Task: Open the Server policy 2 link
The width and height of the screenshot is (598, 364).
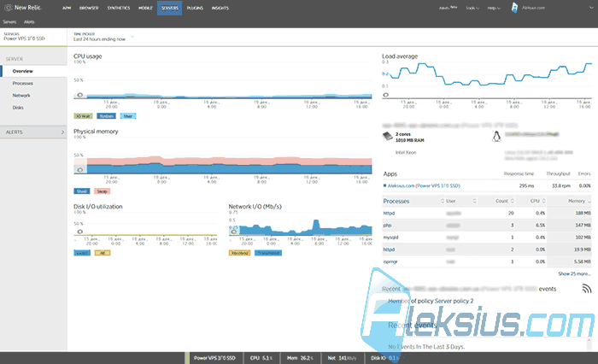Action: pyautogui.click(x=454, y=301)
